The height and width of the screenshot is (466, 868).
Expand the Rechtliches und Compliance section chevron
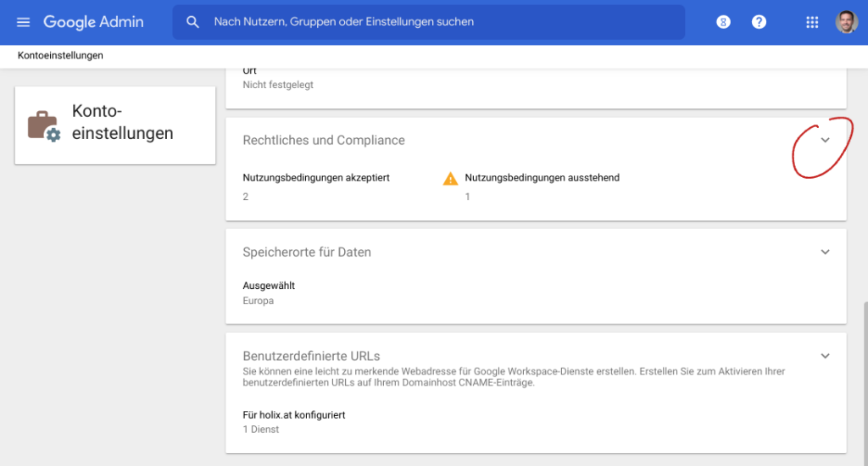pos(825,140)
